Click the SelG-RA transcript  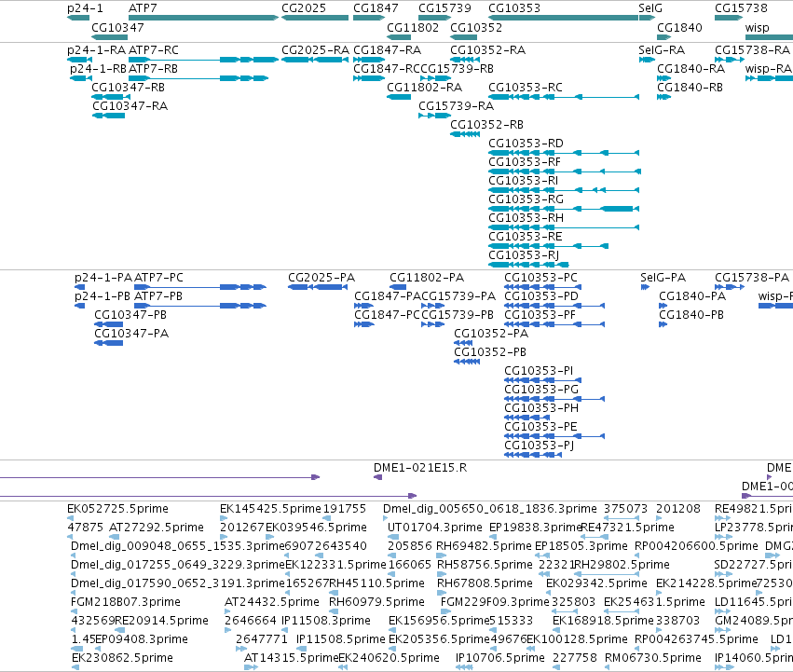pos(647,60)
